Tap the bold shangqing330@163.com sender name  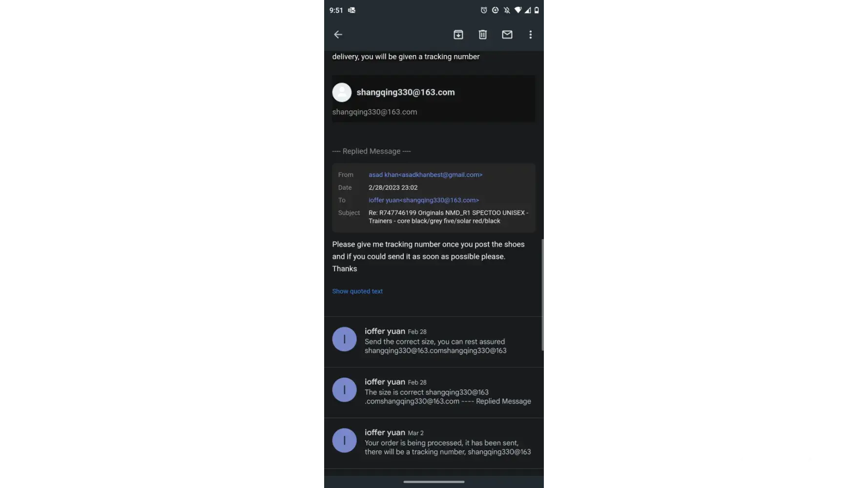coord(405,92)
